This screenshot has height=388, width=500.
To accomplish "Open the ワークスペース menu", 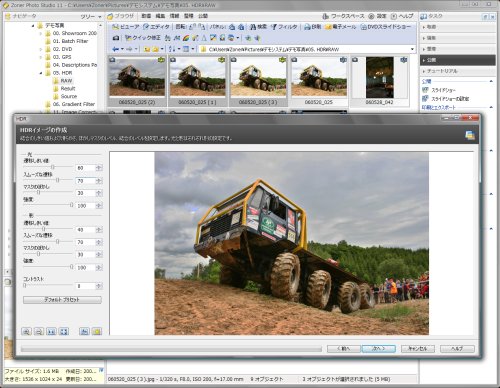I will point(343,16).
